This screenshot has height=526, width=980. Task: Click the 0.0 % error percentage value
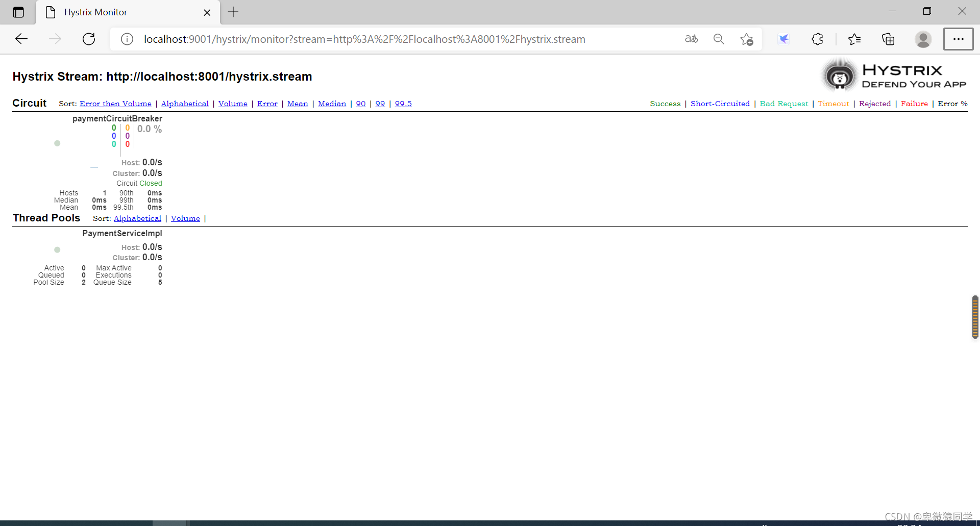point(150,129)
